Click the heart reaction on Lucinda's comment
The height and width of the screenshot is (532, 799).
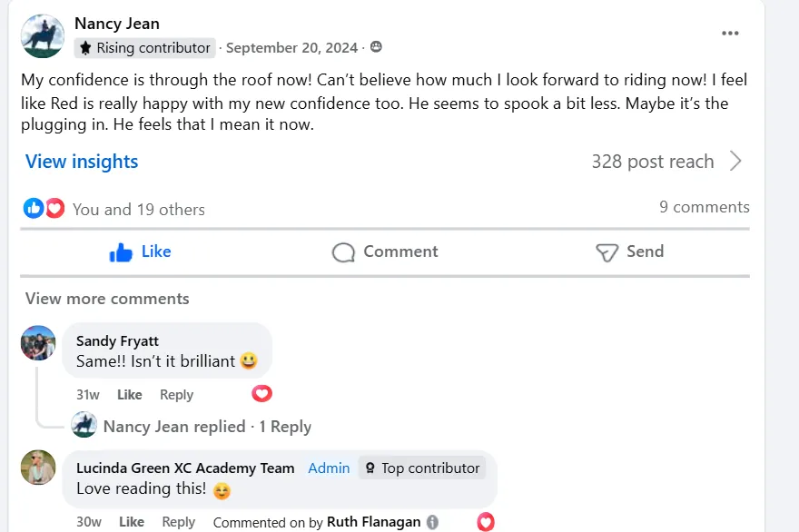point(486,522)
